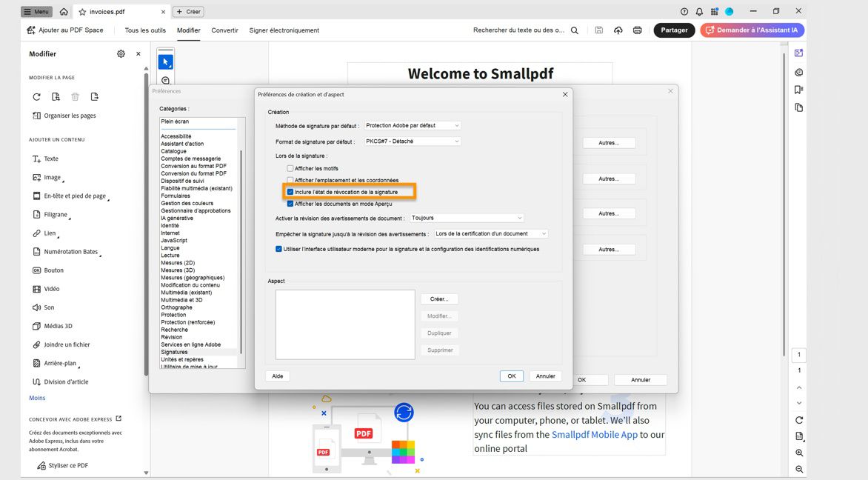Image resolution: width=868 pixels, height=480 pixels.
Task: Confirm with OK in creation preferences dialog
Action: click(x=512, y=376)
